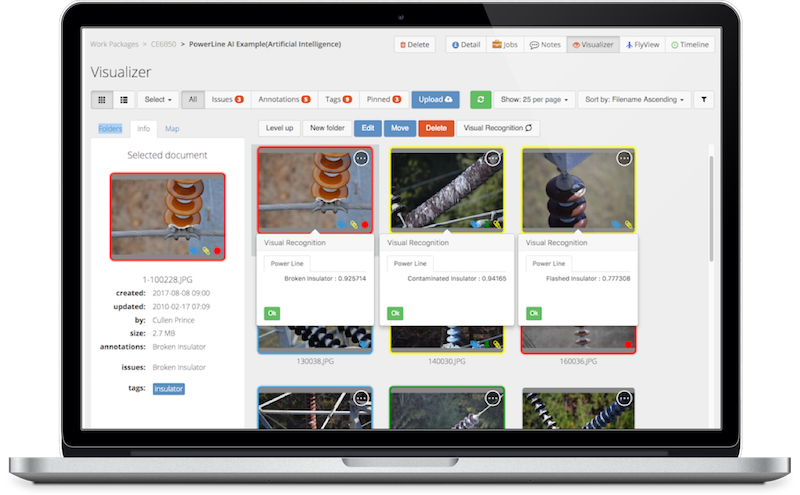Open options menu on contaminated insulator thumbnail

pos(493,158)
